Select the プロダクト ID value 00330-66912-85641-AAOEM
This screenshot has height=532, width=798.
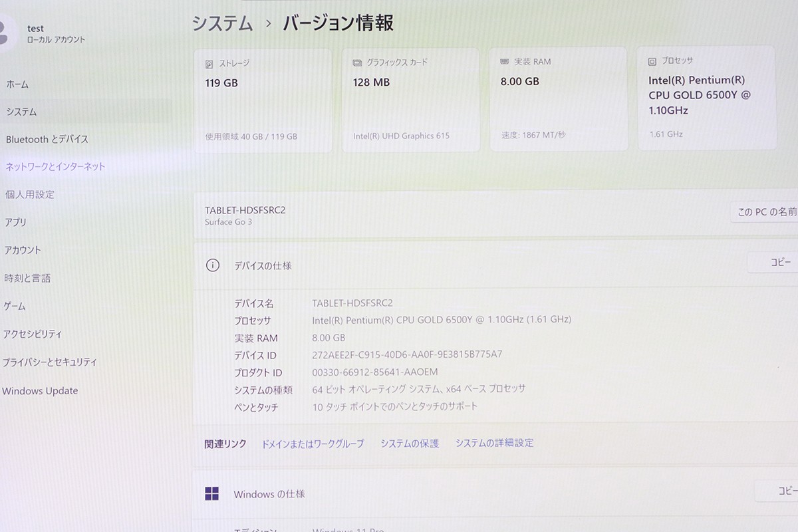(375, 372)
